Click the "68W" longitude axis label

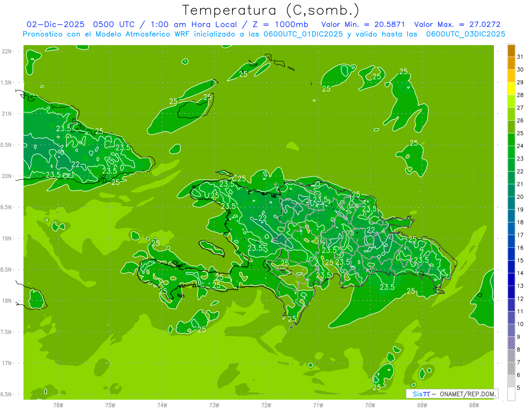click(474, 405)
